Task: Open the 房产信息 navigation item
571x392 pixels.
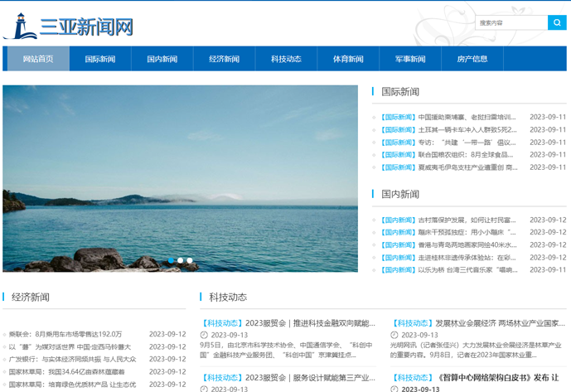Action: pos(472,59)
